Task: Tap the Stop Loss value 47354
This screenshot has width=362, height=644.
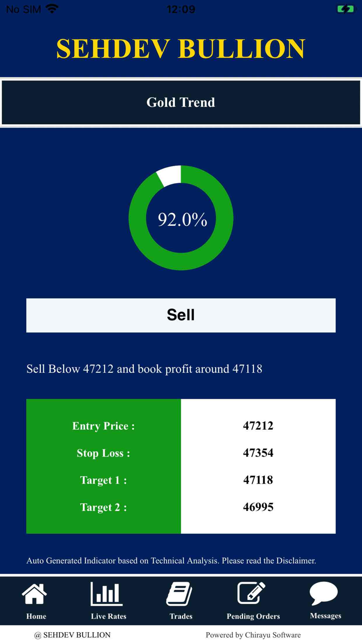Action: [258, 453]
